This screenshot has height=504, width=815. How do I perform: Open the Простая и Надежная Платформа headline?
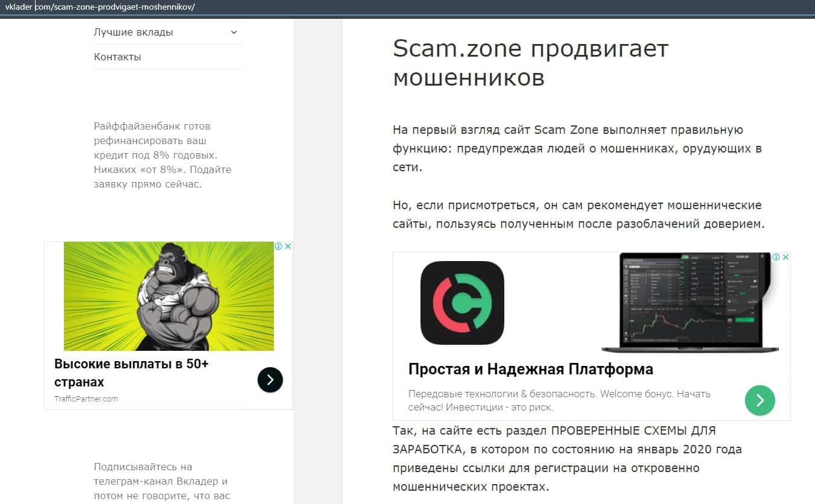click(531, 369)
